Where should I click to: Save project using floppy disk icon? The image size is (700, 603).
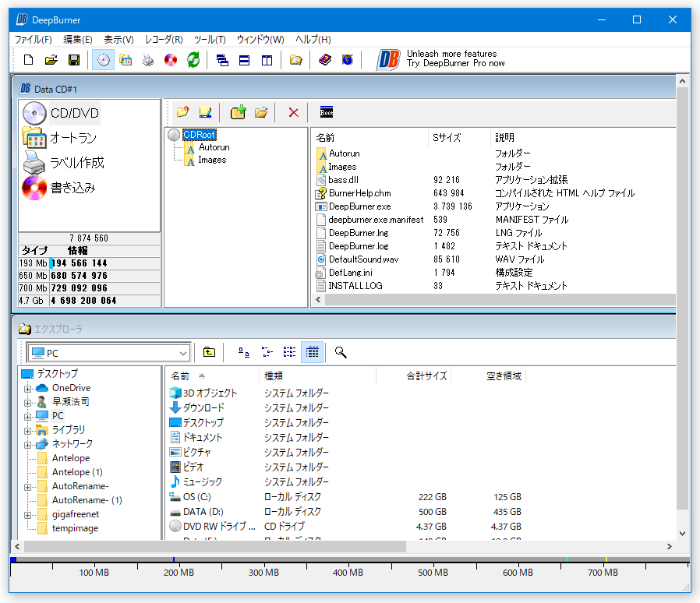(74, 60)
